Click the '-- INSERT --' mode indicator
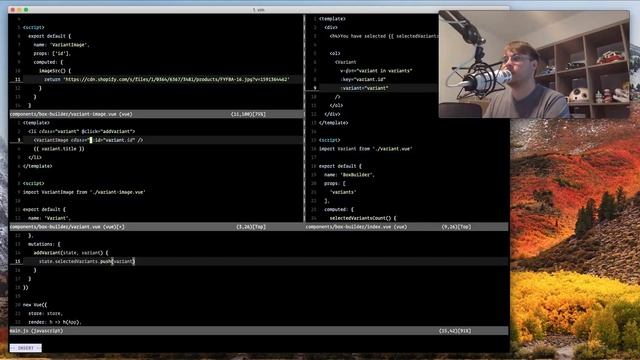The image size is (640, 360). click(25, 348)
